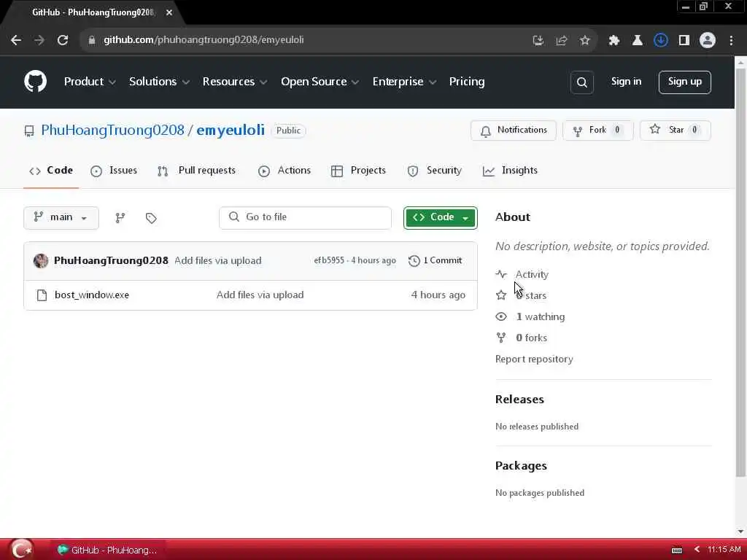Viewport: 747px width, 560px height.
Task: Open the bost_window.exe file
Action: 91,295
